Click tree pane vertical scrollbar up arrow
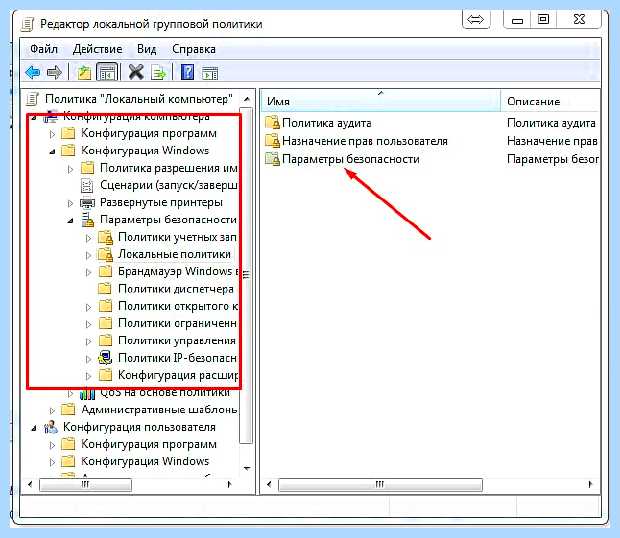This screenshot has height=538, width=620. 247,99
